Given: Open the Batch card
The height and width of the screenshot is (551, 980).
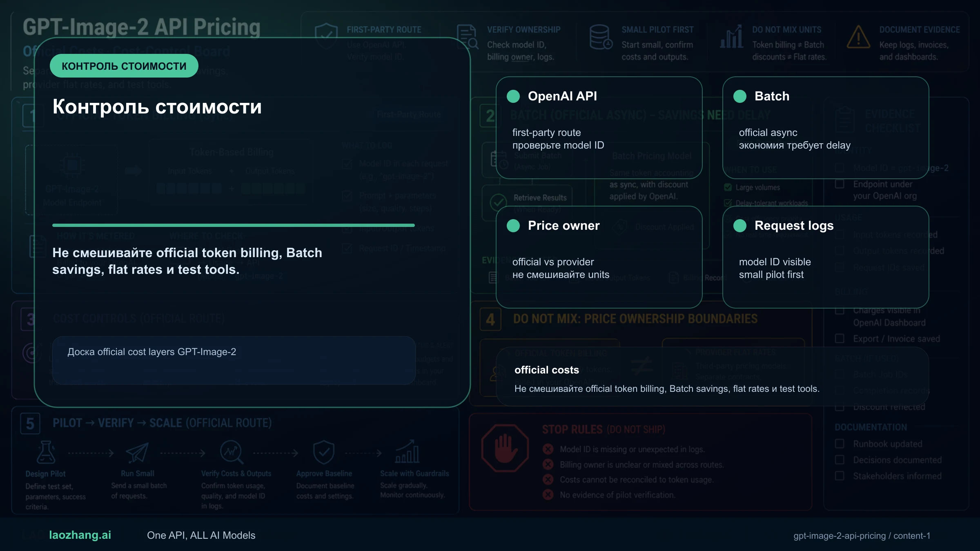Looking at the screenshot, I should pyautogui.click(x=826, y=128).
